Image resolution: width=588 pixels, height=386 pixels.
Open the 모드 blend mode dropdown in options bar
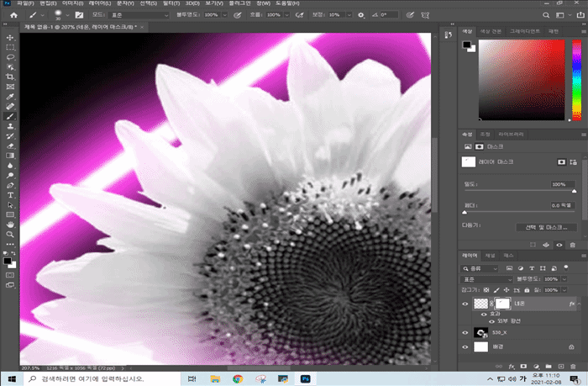[x=138, y=15]
